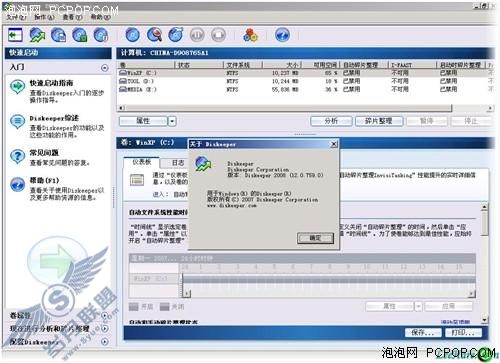Click the WinXP (C:) drive icon
Viewport: 500px width, 363px height.
123,73
